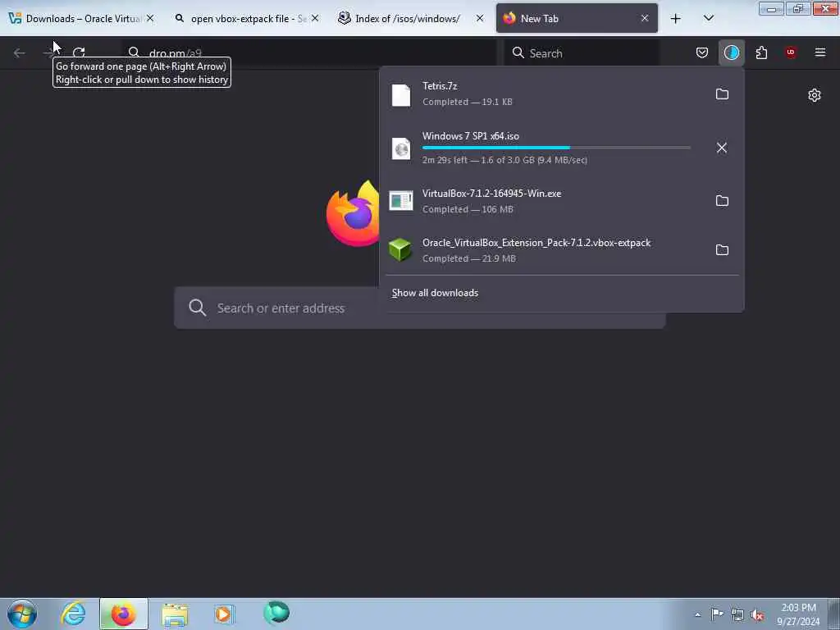
Task: Open Action Center flag icon
Action: click(x=717, y=614)
